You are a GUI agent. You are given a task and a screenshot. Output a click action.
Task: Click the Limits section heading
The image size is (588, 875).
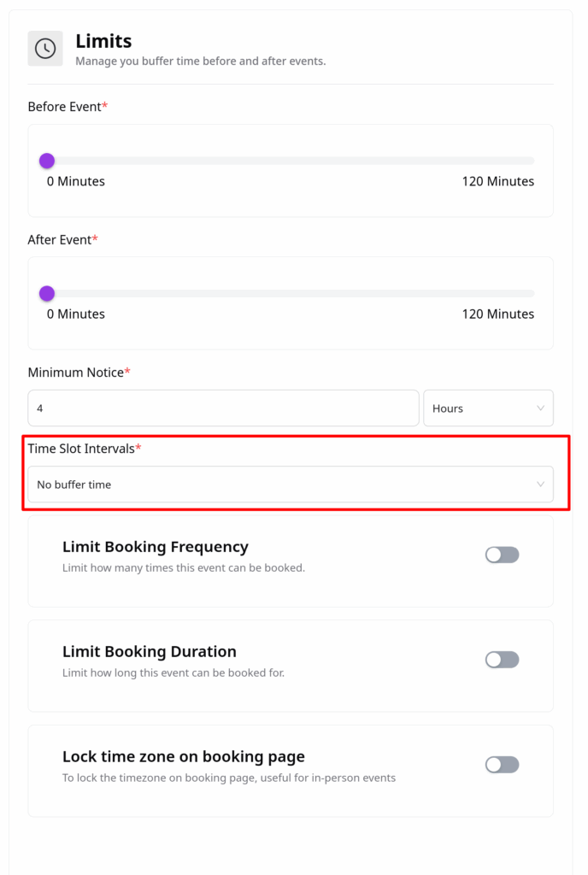(x=103, y=40)
